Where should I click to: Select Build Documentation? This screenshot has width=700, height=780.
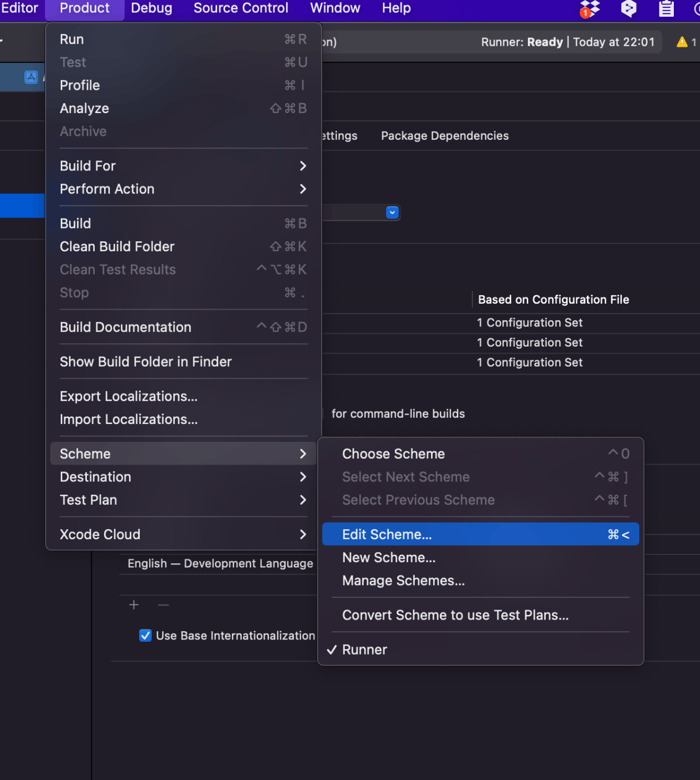tap(183, 327)
